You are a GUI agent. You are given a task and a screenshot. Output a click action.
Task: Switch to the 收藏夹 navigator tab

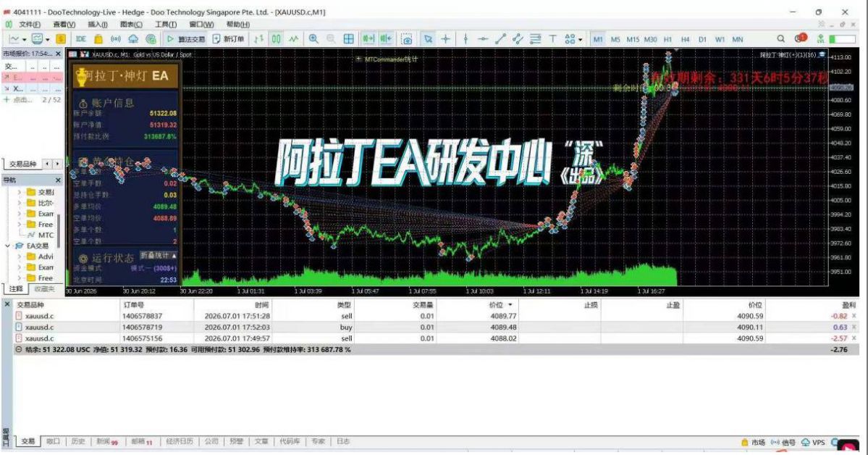pyautogui.click(x=44, y=289)
